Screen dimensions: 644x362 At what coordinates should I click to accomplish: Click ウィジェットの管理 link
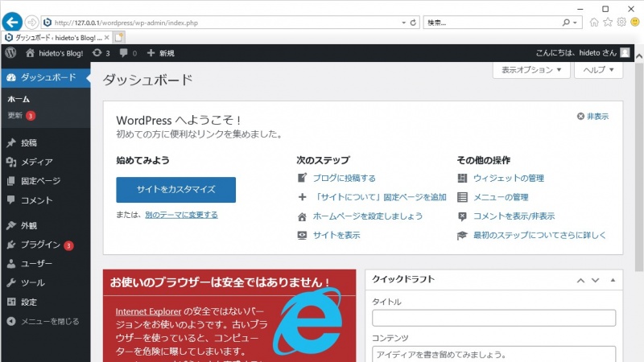click(x=509, y=178)
